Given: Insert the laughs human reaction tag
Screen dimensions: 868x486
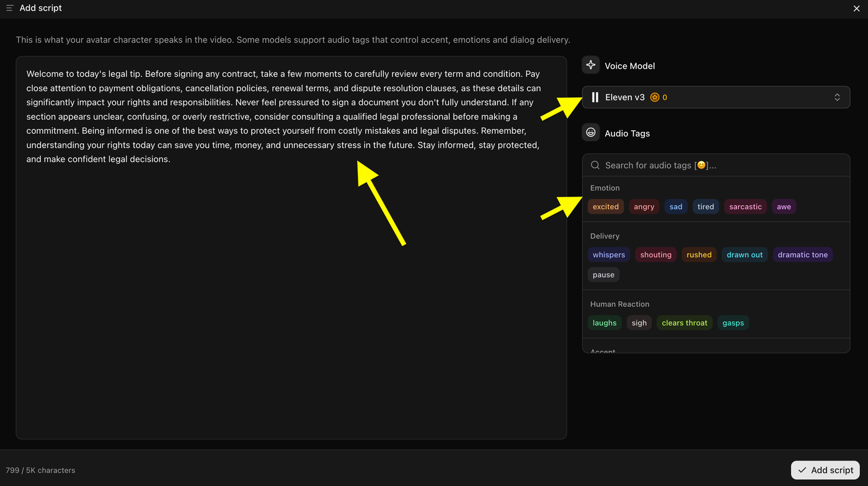Looking at the screenshot, I should click(x=604, y=323).
